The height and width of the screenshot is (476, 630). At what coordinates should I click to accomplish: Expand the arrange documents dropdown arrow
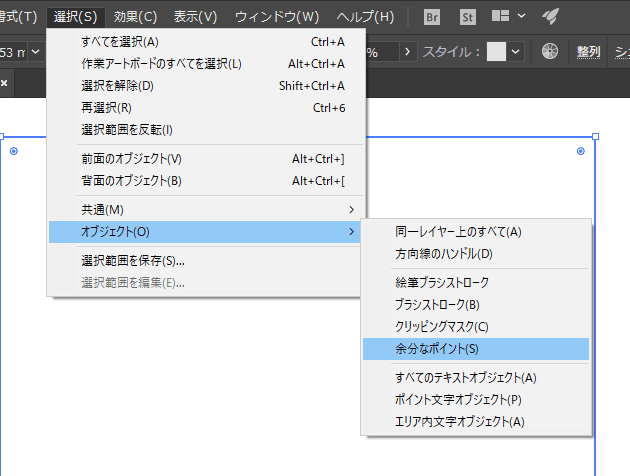(x=522, y=16)
